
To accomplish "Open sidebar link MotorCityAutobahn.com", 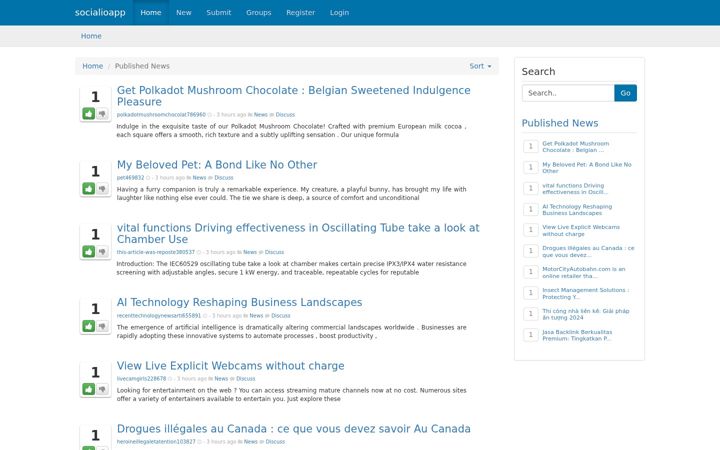I will pos(584,272).
